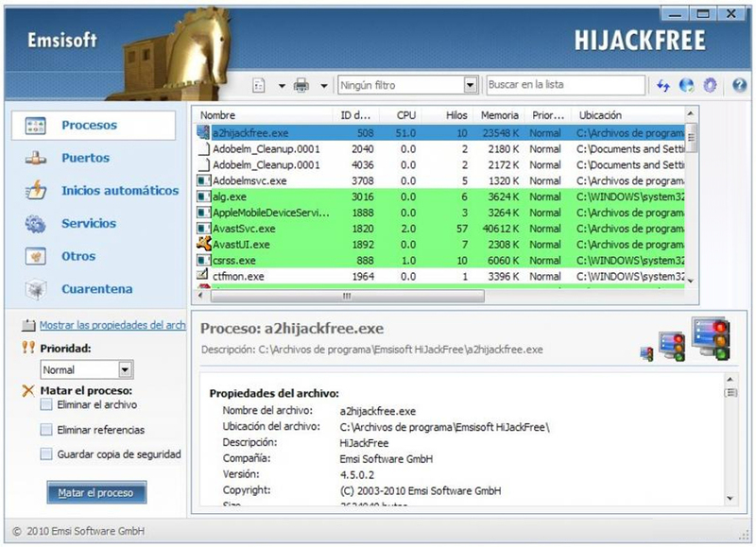Click the Procesos window icon
This screenshot has height=547, width=756.
pyautogui.click(x=36, y=126)
